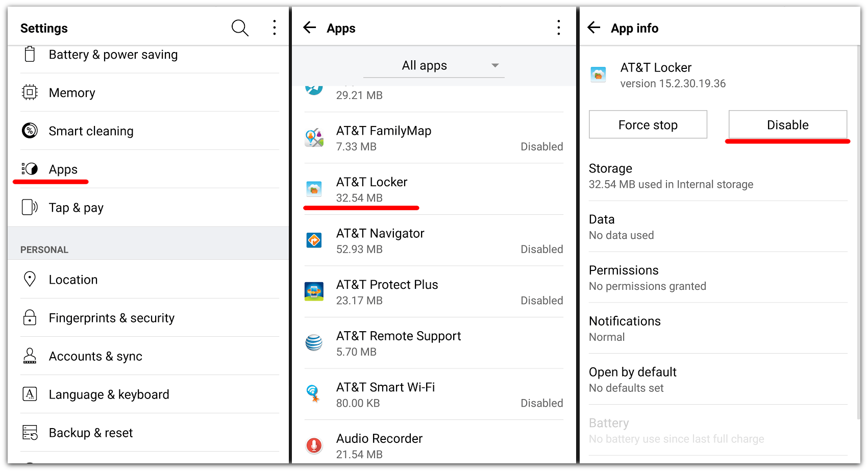Screen dimensions: 868x472
Task: Open 'Open by default' in App info
Action: click(x=718, y=379)
